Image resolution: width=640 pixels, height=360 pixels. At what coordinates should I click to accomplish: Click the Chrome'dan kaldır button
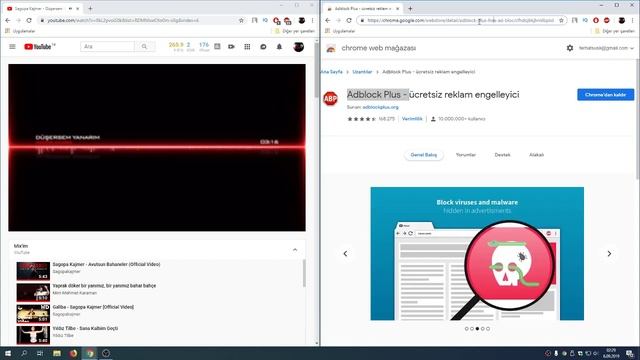tap(606, 95)
